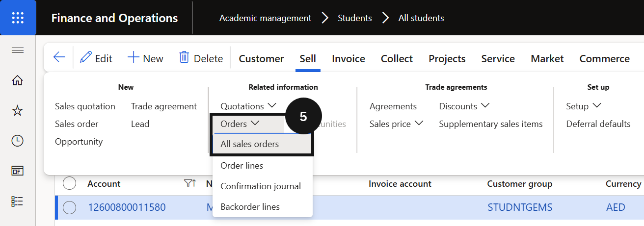Create a new Opportunity
This screenshot has width=644, height=226.
tap(79, 142)
